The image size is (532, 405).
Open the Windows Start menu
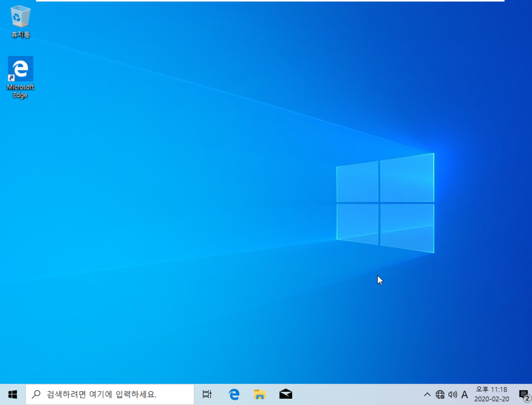click(x=13, y=394)
